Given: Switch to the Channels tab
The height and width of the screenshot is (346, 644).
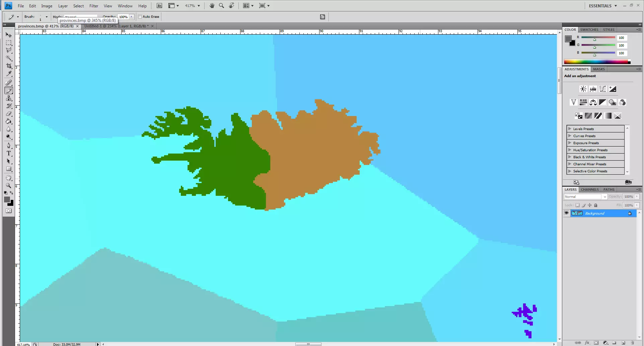Looking at the screenshot, I should click(x=589, y=189).
